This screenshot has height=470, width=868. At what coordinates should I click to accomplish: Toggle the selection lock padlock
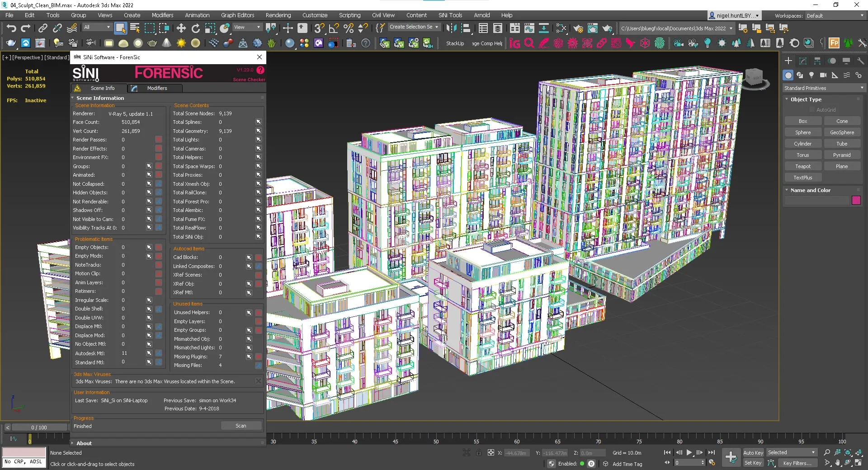[x=479, y=452]
